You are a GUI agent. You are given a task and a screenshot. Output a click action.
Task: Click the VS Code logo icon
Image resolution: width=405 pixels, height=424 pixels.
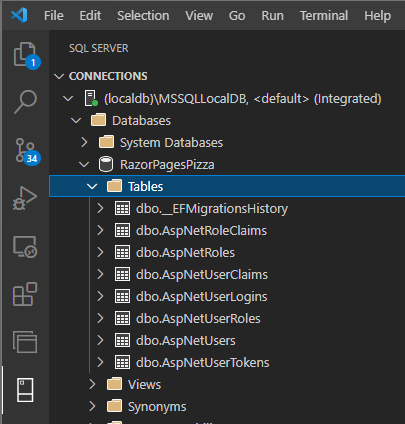pos(19,15)
